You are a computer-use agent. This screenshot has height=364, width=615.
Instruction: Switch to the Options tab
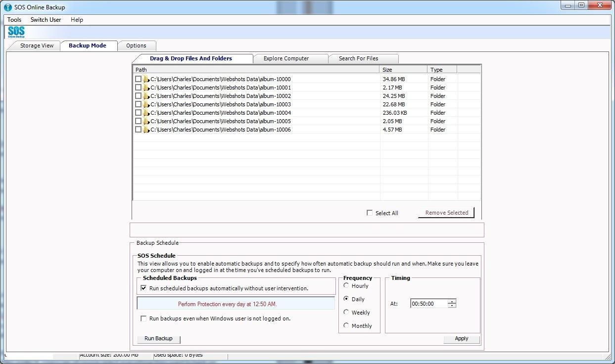point(137,45)
